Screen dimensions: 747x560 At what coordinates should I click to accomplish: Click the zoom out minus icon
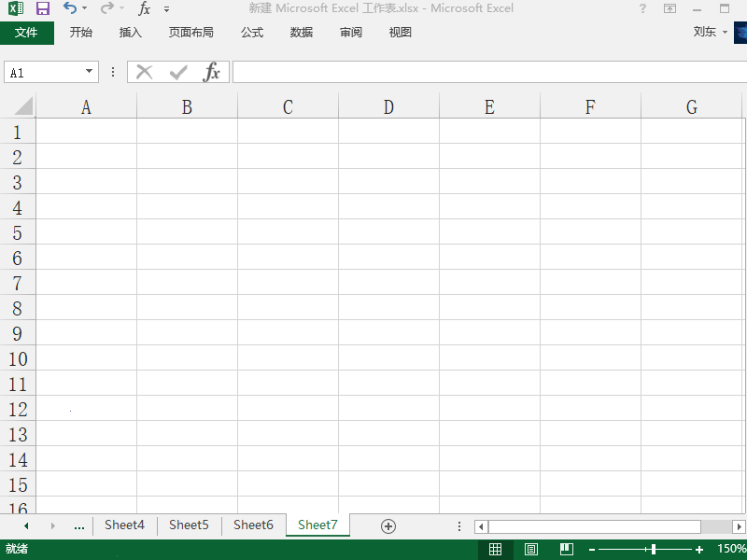[x=592, y=550]
